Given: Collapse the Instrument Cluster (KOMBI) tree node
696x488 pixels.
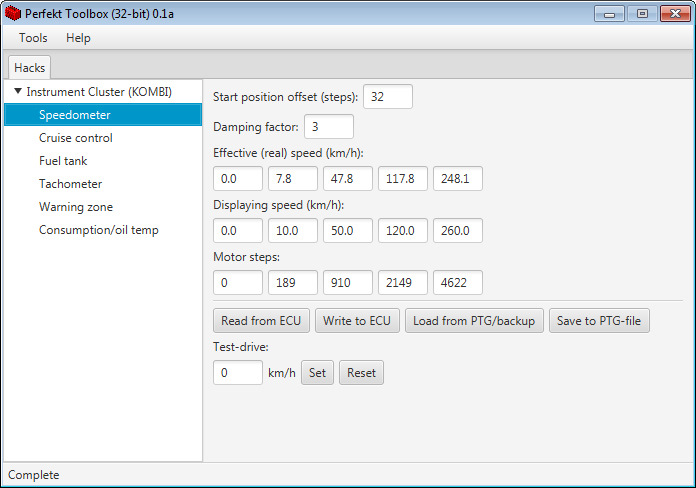Looking at the screenshot, I should click(x=18, y=92).
